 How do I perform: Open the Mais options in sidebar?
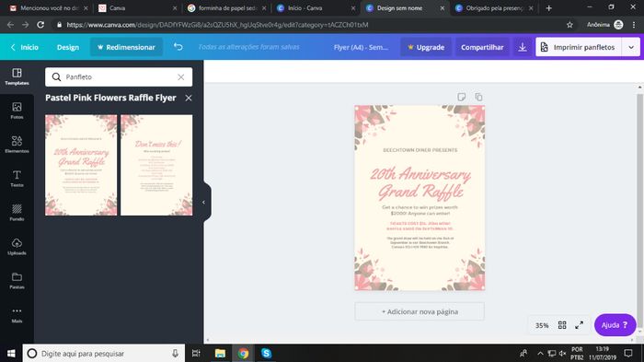pyautogui.click(x=17, y=315)
